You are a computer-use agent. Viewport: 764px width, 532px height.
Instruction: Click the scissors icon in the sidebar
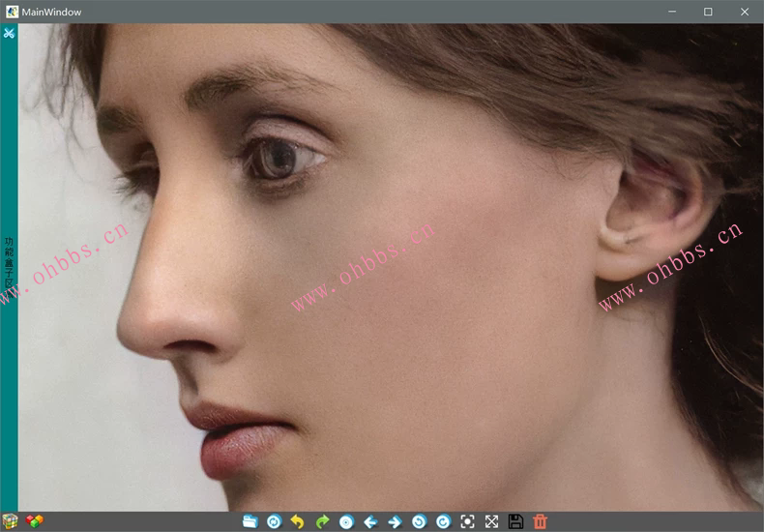point(9,34)
